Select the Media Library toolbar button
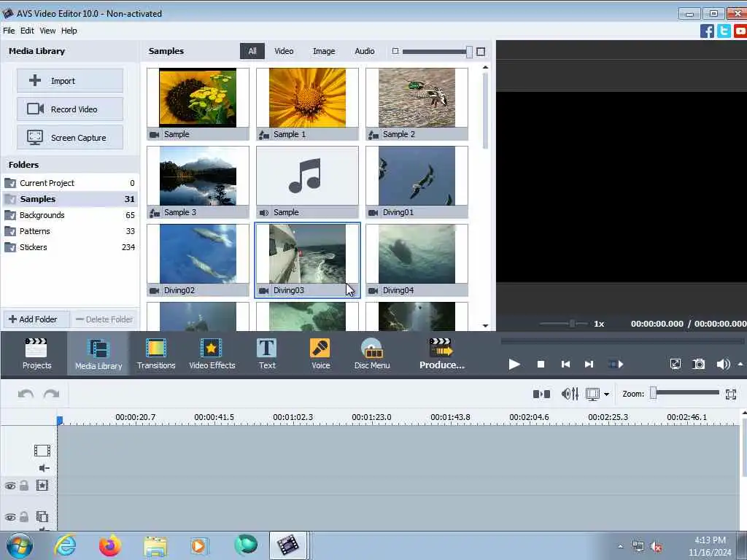This screenshot has height=560, width=747. pos(98,354)
